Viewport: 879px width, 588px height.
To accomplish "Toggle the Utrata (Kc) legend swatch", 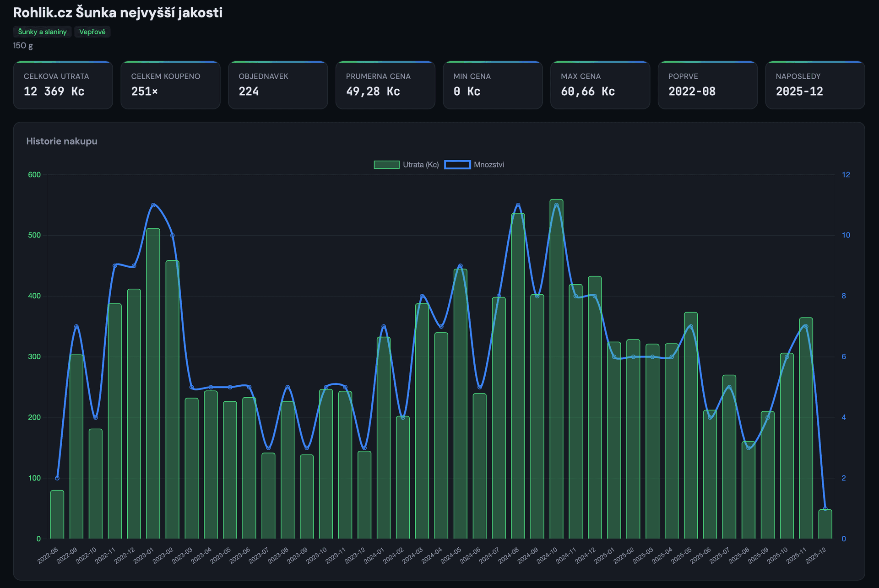I will (387, 165).
